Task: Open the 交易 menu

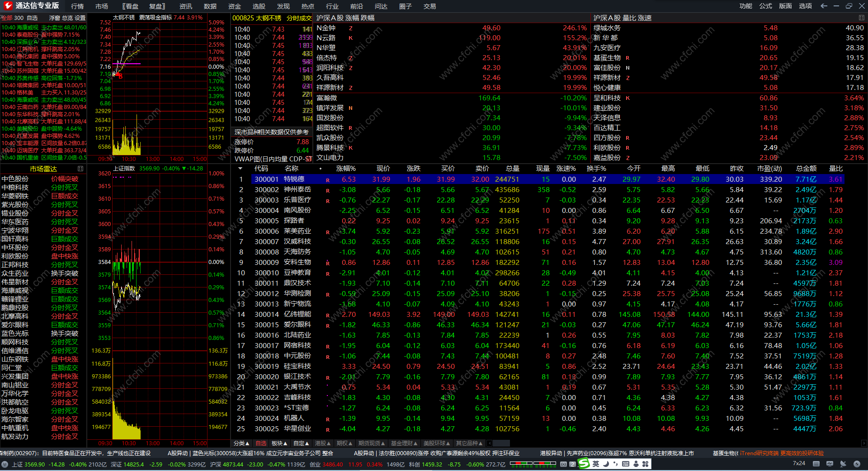Action: point(430,6)
